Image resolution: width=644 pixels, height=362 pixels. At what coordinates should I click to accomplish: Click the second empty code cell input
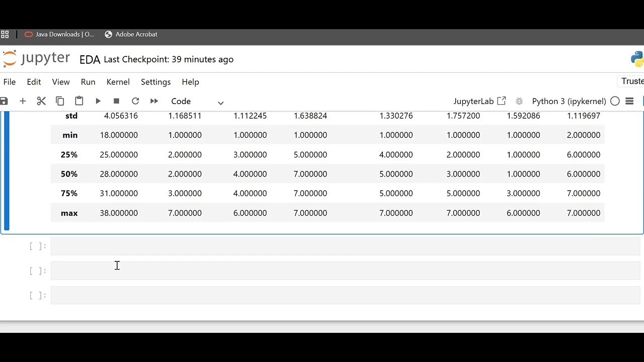tap(345, 270)
